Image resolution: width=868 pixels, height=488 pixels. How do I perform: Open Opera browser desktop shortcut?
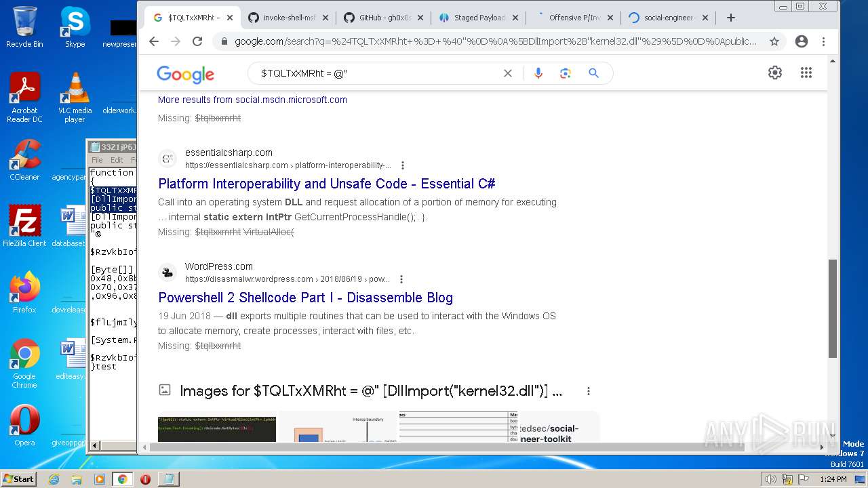point(24,426)
